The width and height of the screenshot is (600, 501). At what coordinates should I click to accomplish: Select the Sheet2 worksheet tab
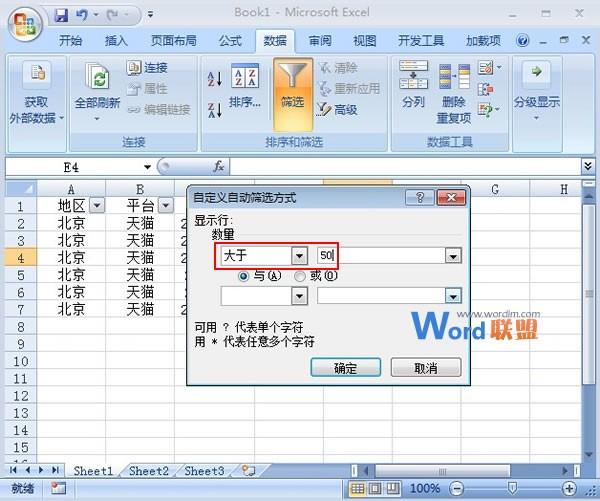point(148,470)
